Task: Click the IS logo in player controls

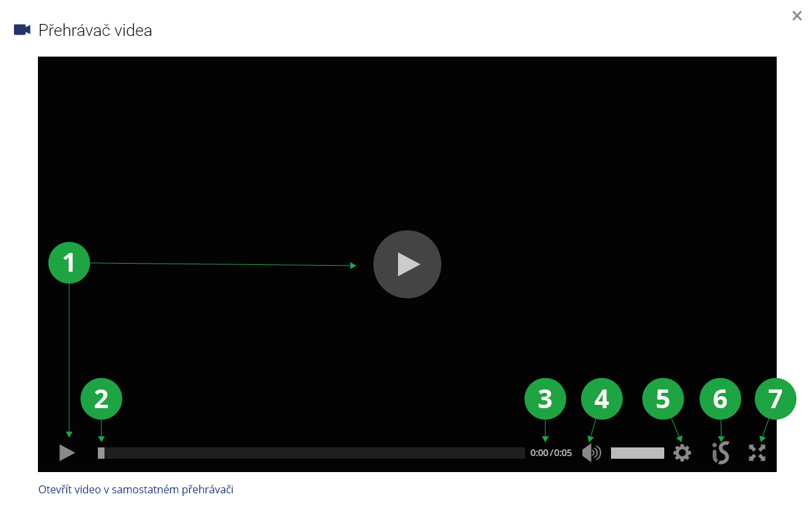Action: [720, 453]
